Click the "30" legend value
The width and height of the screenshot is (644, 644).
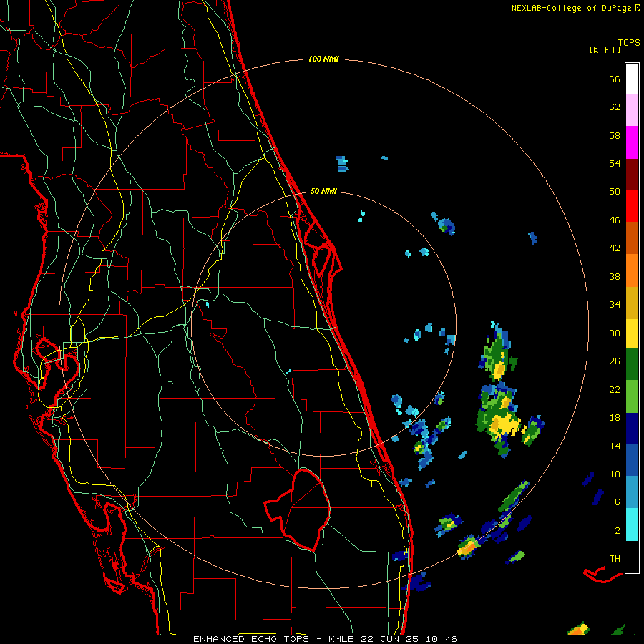tap(615, 333)
